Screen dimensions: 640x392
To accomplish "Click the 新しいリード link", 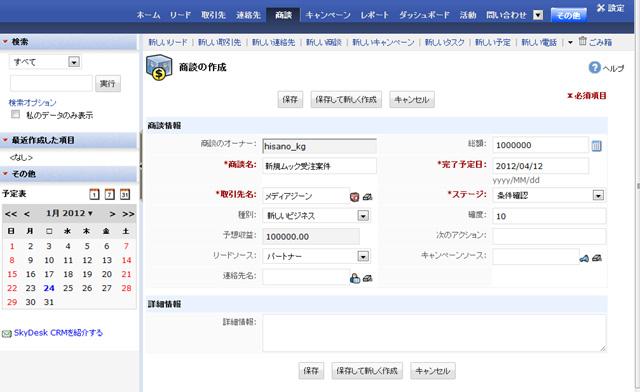I will [168, 42].
